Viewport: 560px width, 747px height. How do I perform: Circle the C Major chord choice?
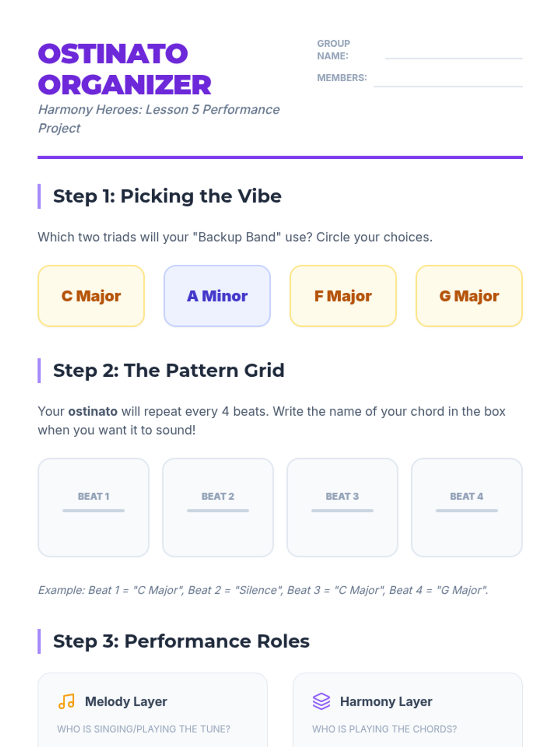click(x=91, y=296)
